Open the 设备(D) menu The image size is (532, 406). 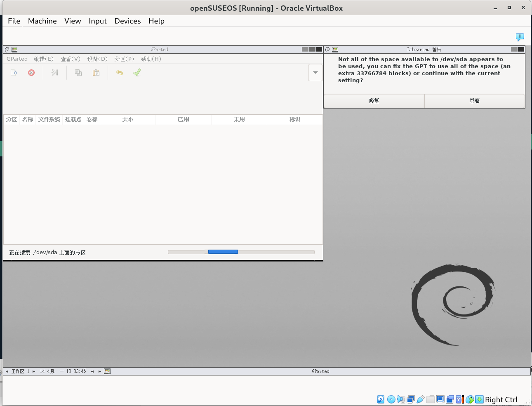[x=97, y=59]
